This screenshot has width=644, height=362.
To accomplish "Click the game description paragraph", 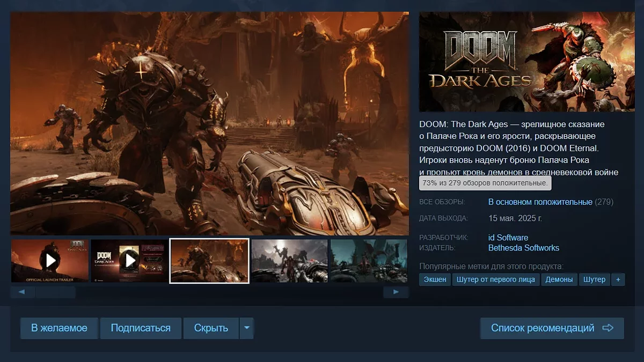I will click(519, 148).
